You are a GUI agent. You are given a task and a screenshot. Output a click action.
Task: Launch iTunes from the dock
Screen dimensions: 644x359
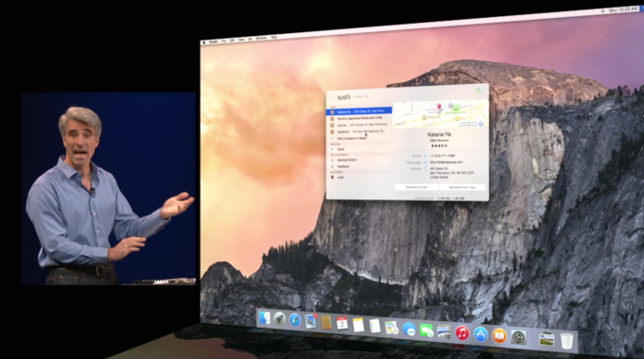click(x=462, y=333)
